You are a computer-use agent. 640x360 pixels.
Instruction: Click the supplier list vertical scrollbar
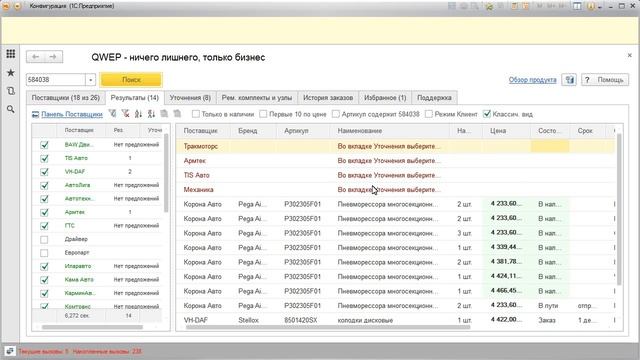(x=166, y=173)
